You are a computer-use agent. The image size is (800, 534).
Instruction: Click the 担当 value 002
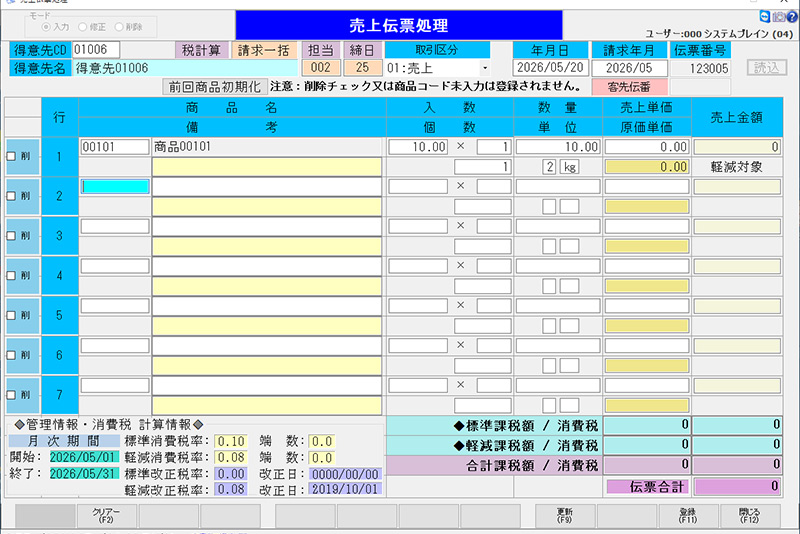[321, 68]
